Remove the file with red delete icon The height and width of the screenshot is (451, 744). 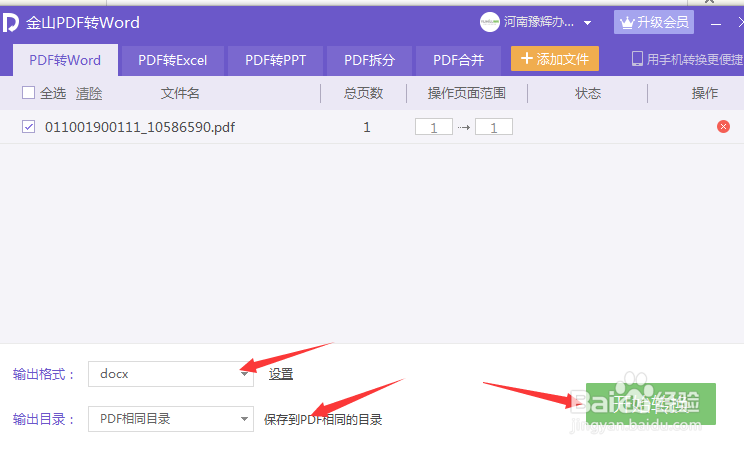723,126
